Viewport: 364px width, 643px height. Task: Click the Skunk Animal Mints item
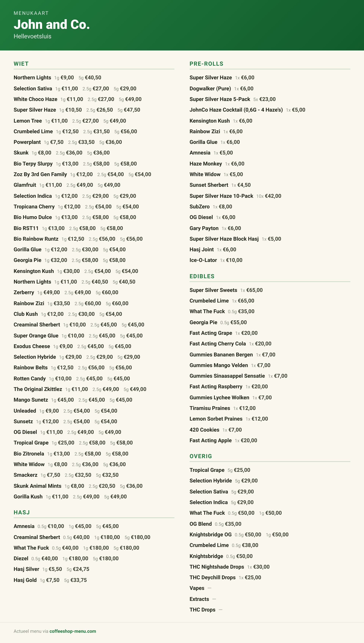point(38,486)
